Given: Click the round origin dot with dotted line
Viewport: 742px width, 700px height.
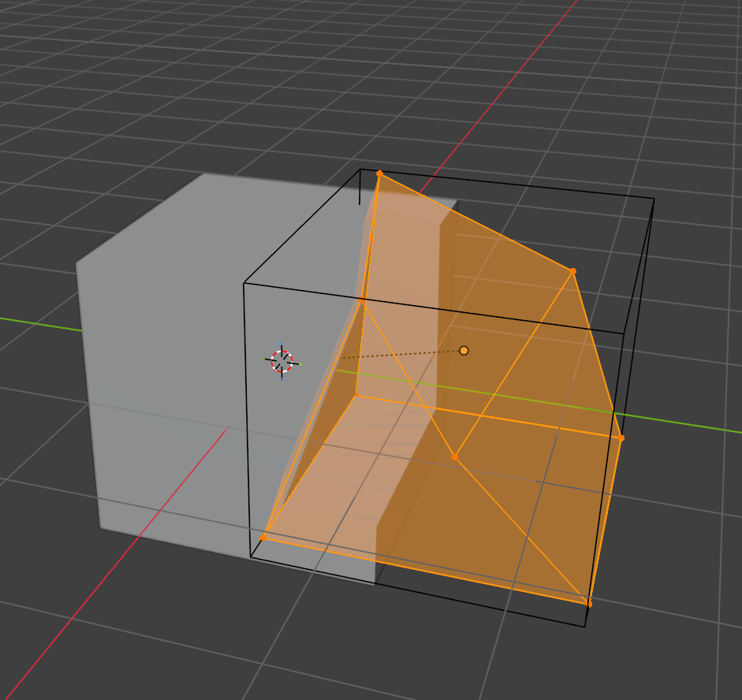Looking at the screenshot, I should coord(464,351).
